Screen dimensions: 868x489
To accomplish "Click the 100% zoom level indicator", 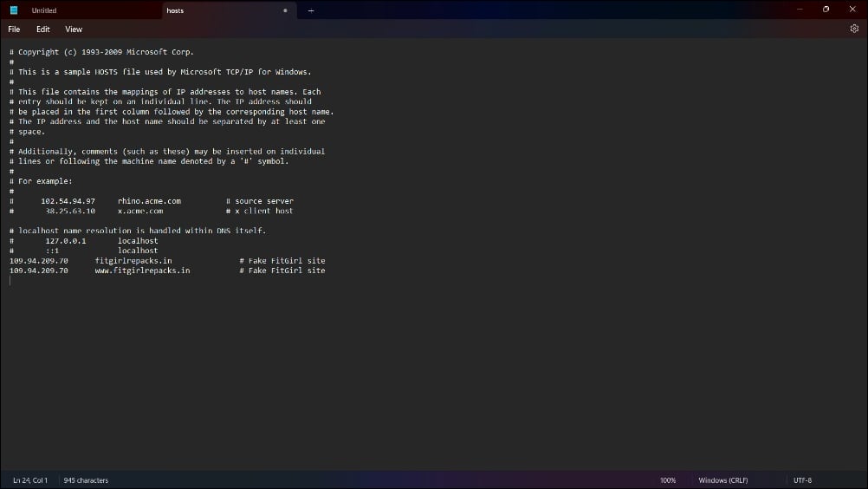I will pos(668,480).
